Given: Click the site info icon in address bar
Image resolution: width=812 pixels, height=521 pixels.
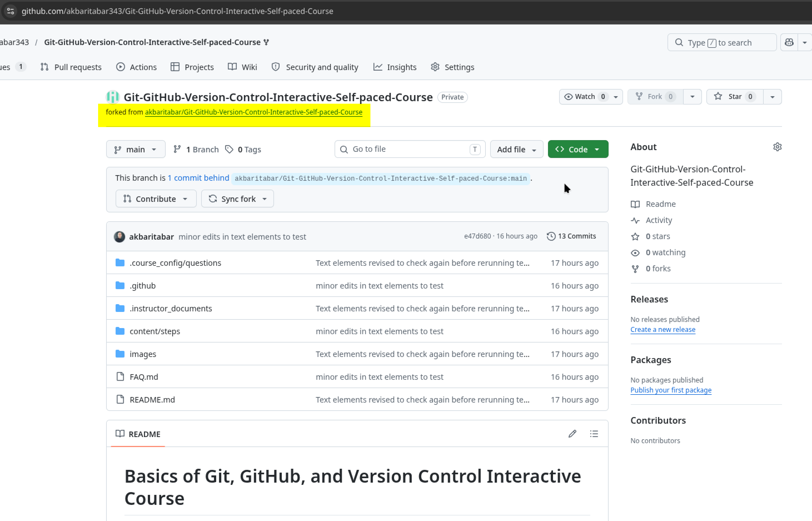Looking at the screenshot, I should click(x=11, y=11).
